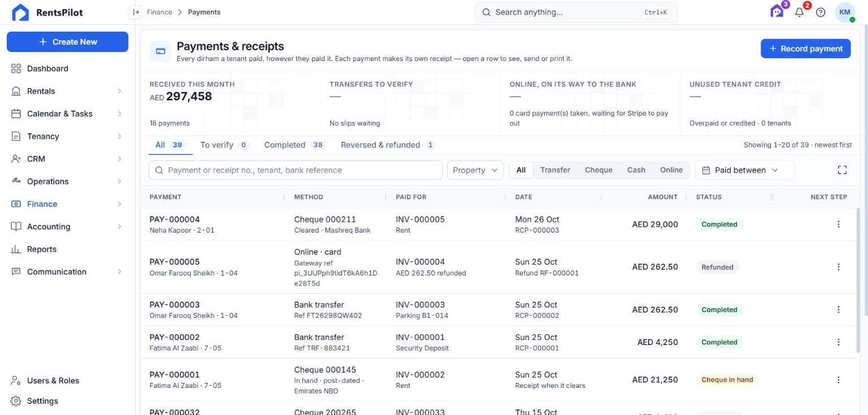The image size is (868, 415).
Task: Expand the CRM menu chevron
Action: [x=119, y=159]
